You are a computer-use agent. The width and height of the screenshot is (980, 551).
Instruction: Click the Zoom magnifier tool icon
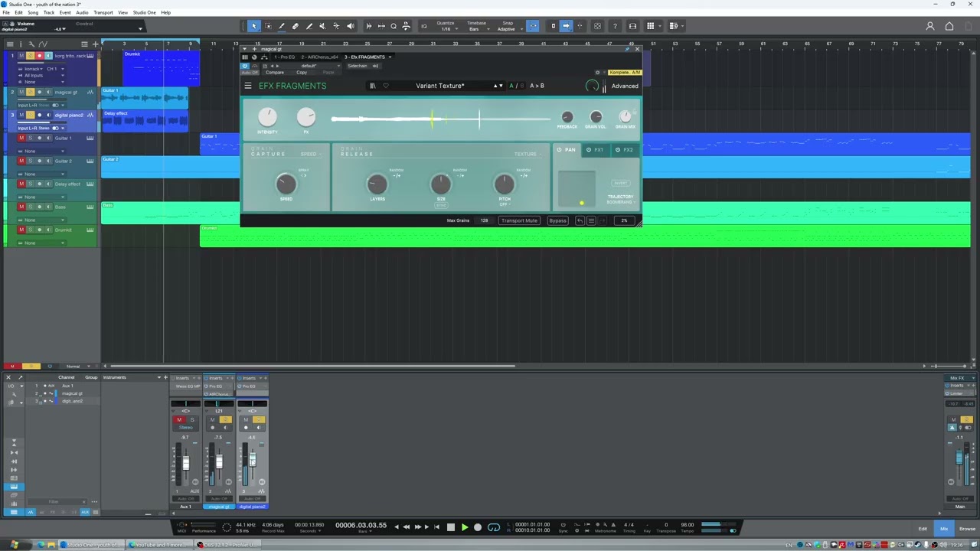[x=394, y=26]
